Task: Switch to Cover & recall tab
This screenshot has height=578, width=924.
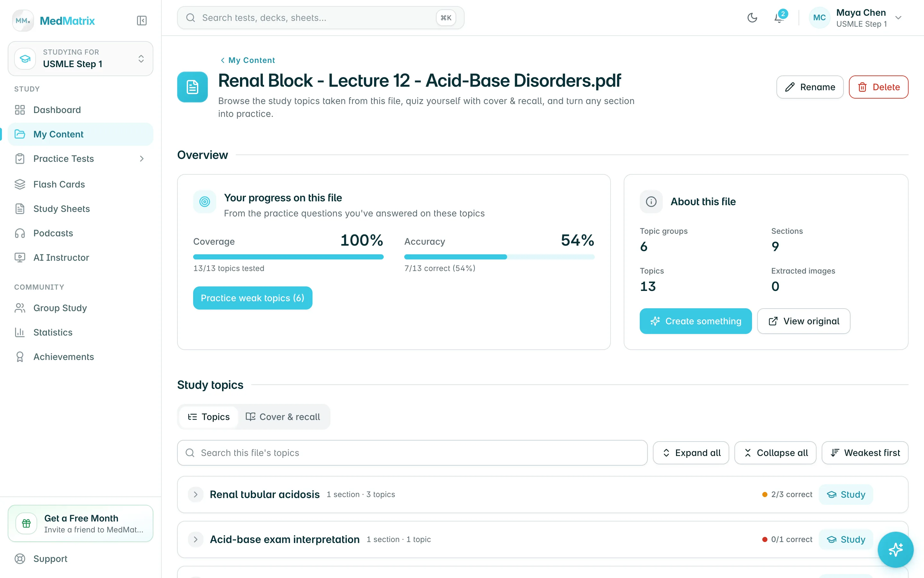Action: coord(283,417)
